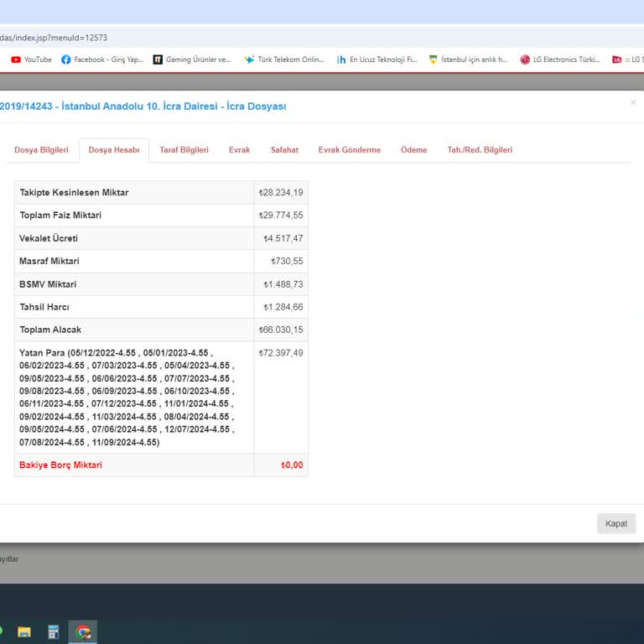Switch to the Evrak tab
The image size is (644, 644).
click(240, 150)
